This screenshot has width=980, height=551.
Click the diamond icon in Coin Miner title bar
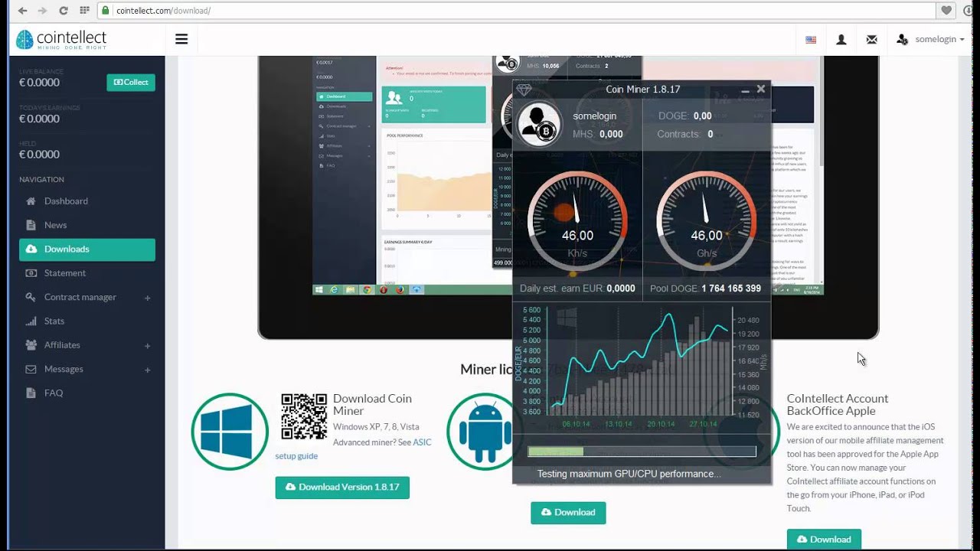pos(524,90)
